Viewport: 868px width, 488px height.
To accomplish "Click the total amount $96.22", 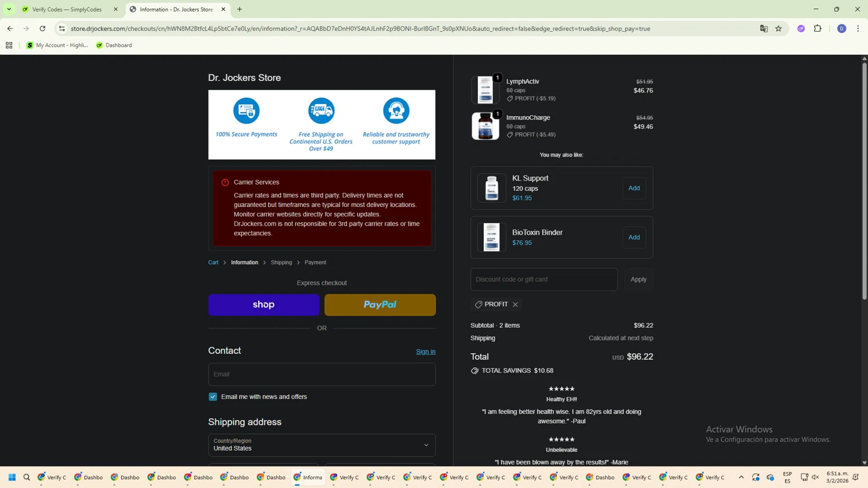I will (640, 357).
